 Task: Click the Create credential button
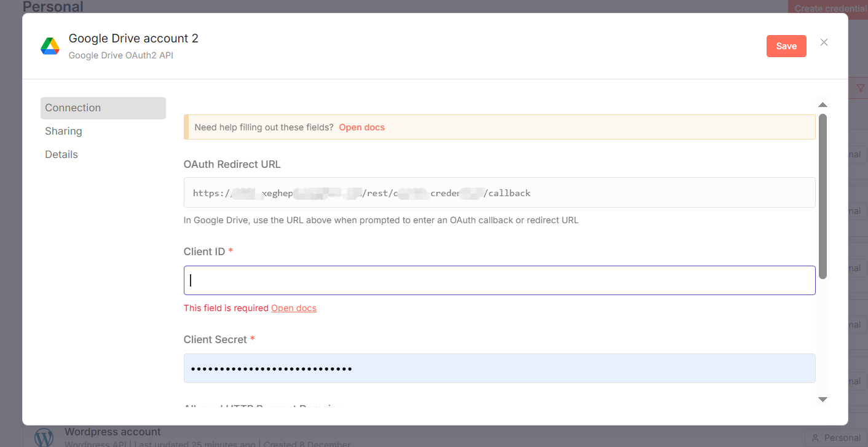[x=829, y=8]
